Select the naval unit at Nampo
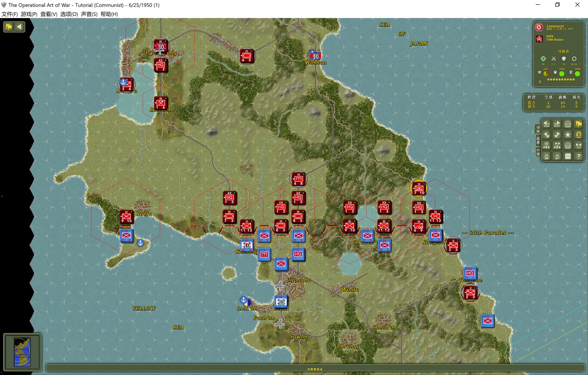The image size is (588, 375). [126, 84]
